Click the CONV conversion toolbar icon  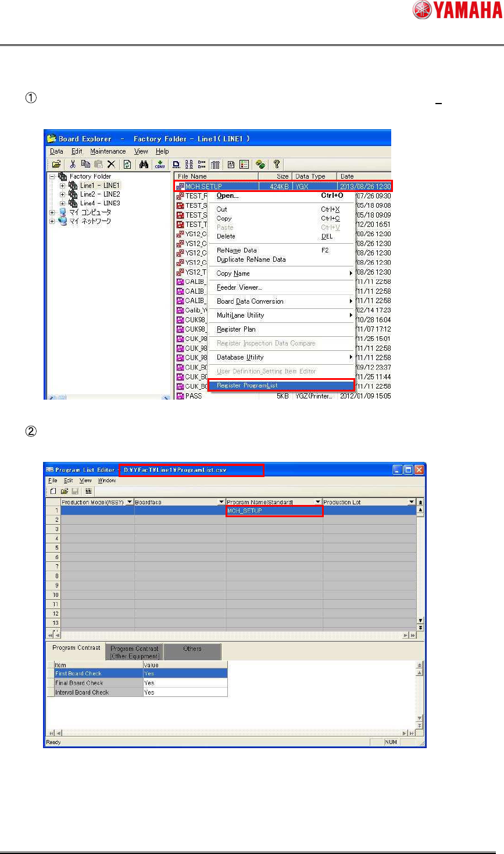tap(160, 165)
